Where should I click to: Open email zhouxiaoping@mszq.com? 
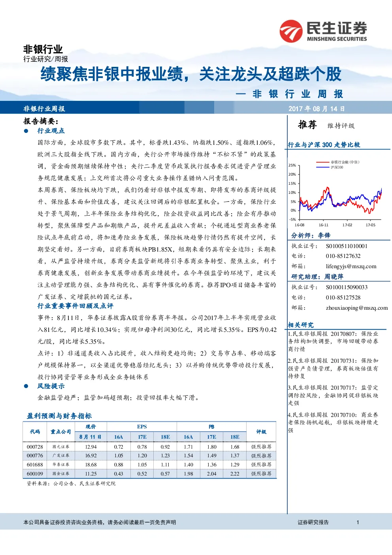point(357,308)
